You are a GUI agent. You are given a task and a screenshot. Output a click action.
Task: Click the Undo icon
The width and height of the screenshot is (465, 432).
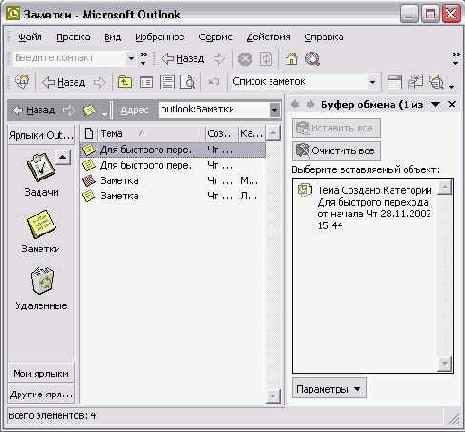[x=213, y=82]
